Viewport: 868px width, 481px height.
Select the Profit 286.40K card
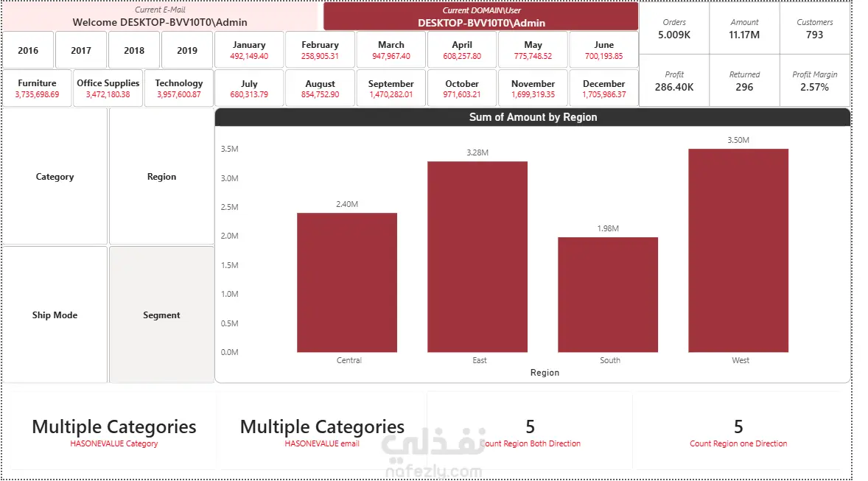[x=674, y=80]
